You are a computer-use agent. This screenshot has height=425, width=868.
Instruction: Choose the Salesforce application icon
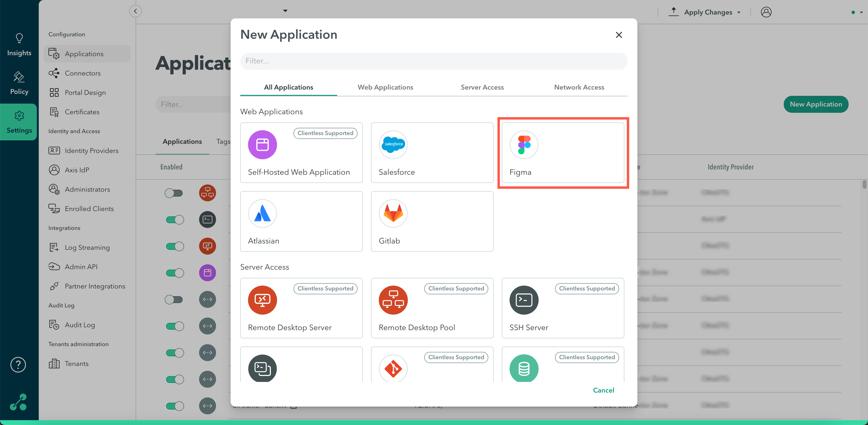pyautogui.click(x=393, y=144)
